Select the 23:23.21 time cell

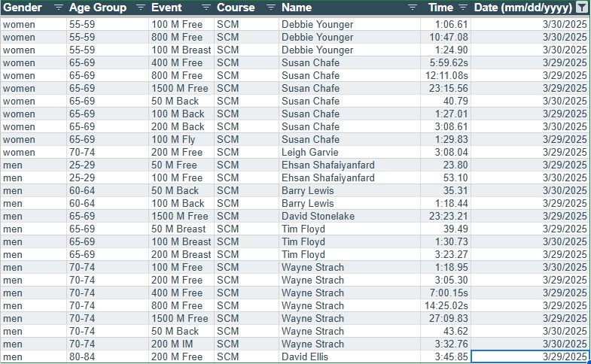[447, 217]
